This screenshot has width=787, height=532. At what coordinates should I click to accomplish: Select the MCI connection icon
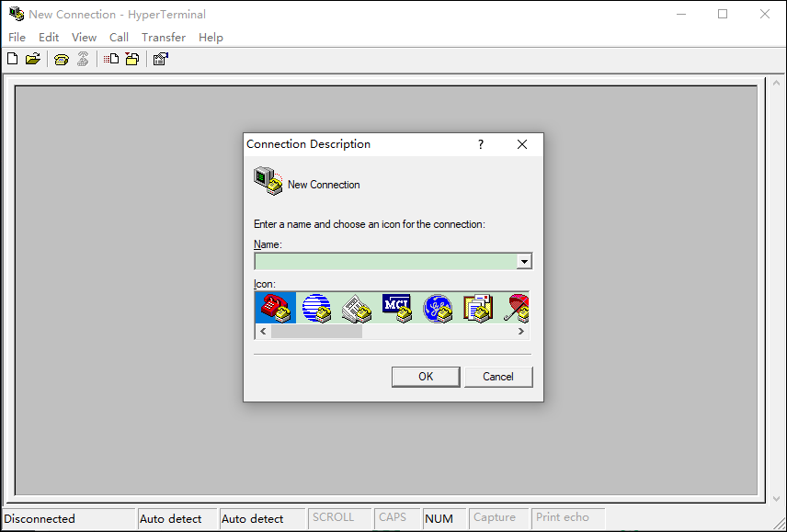(397, 307)
